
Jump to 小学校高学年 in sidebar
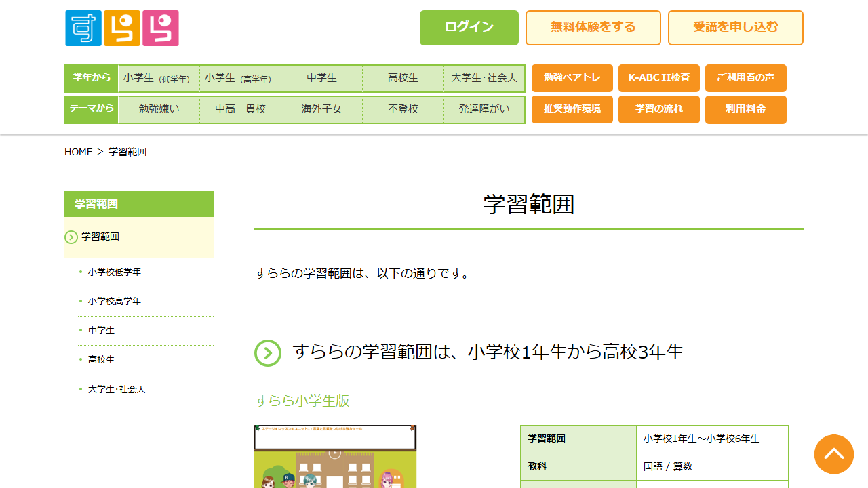[115, 302]
